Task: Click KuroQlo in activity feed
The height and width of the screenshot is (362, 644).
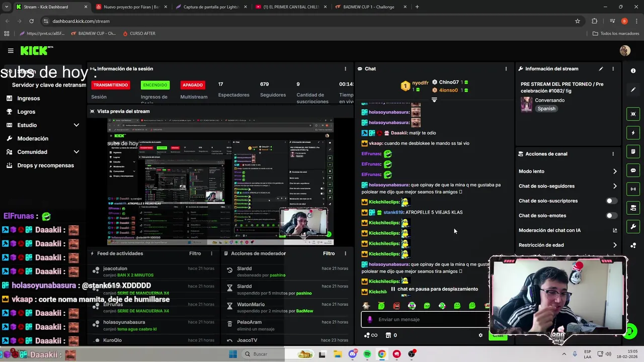Action: click(x=112, y=340)
